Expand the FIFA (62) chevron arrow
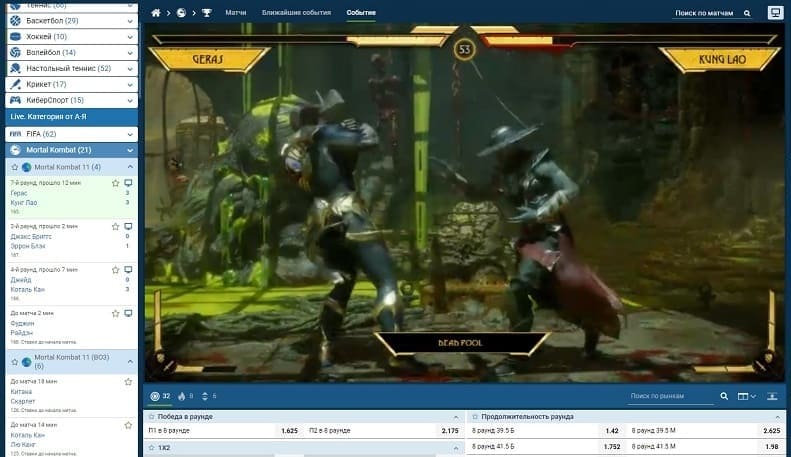Viewport: 791px width, 457px height. point(130,134)
